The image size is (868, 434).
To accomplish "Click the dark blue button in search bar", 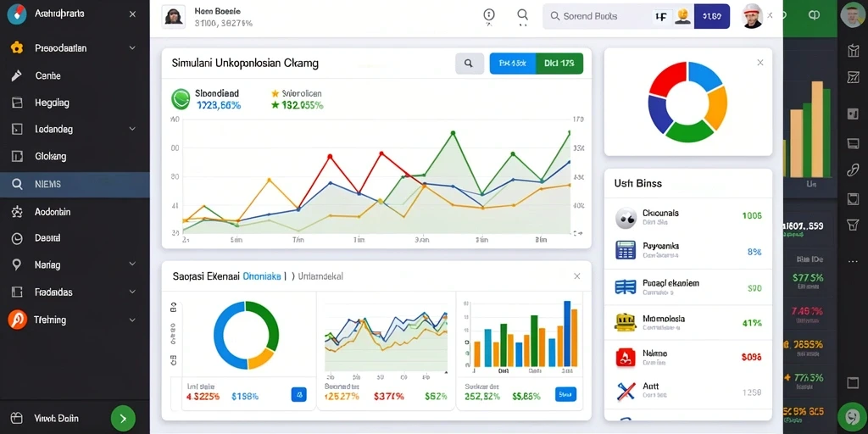I will (711, 17).
